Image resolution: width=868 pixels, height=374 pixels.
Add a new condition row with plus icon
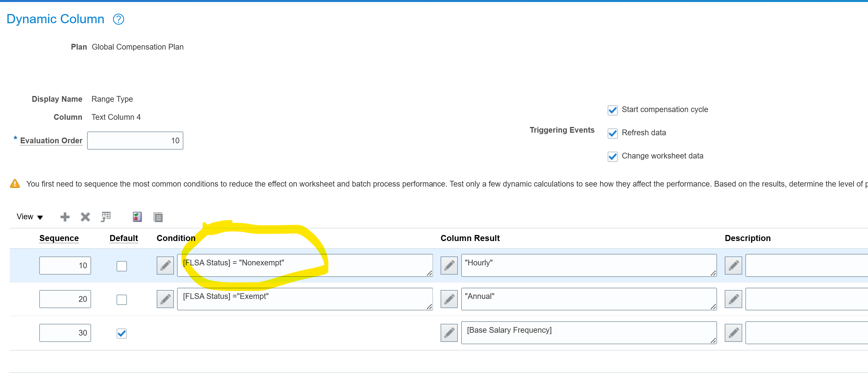tap(65, 216)
